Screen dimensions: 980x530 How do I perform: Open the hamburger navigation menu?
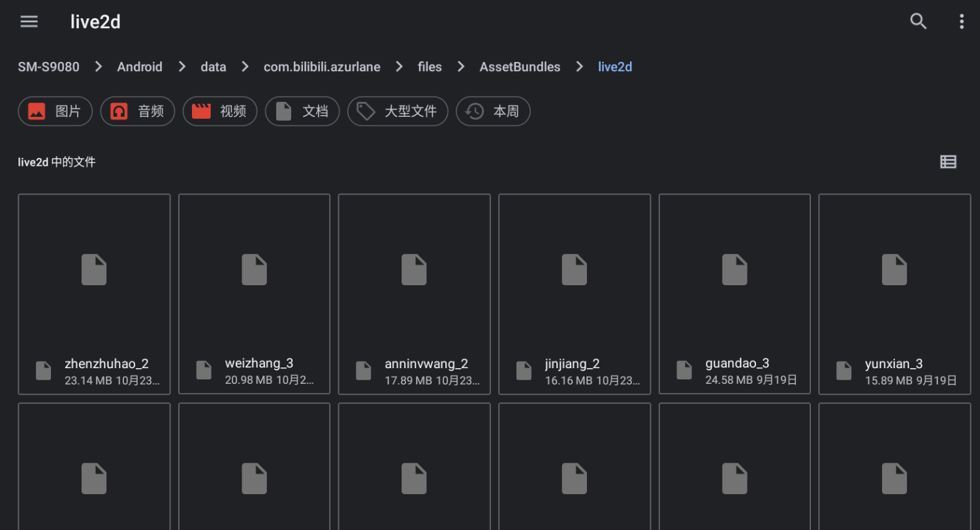[x=29, y=22]
